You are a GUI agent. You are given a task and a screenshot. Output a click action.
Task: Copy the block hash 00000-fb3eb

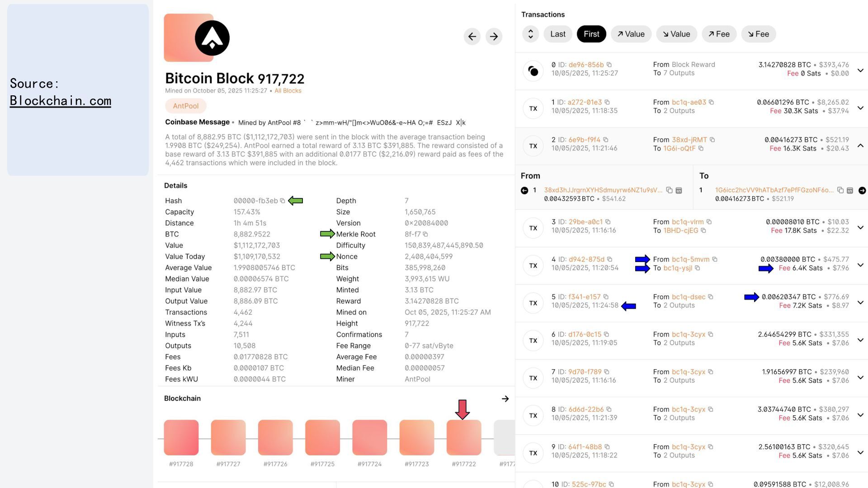[283, 201]
